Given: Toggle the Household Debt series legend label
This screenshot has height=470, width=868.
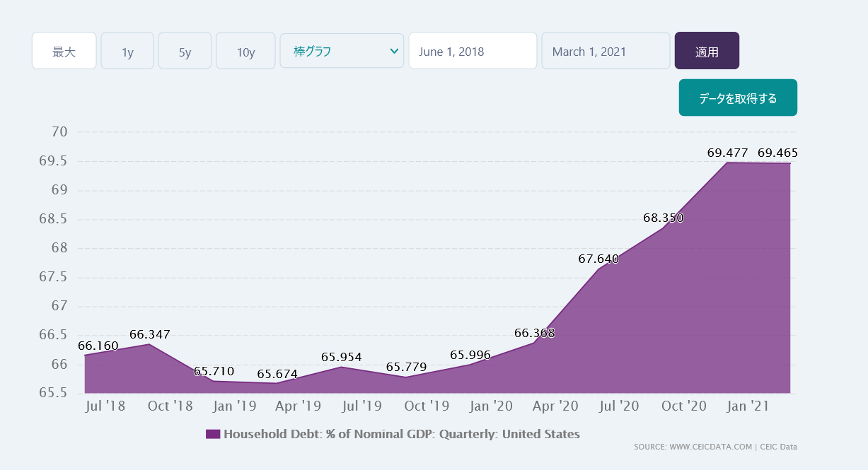Looking at the screenshot, I should click(x=401, y=434).
